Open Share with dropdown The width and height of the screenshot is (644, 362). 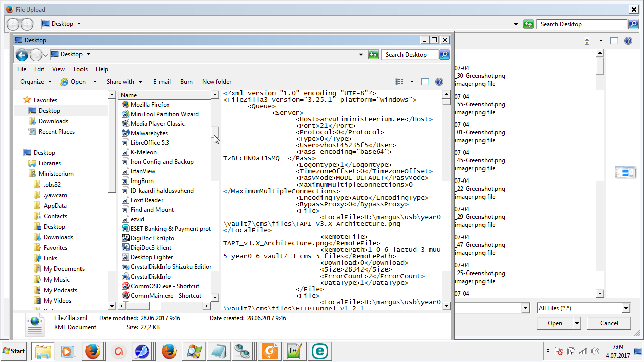tap(124, 82)
